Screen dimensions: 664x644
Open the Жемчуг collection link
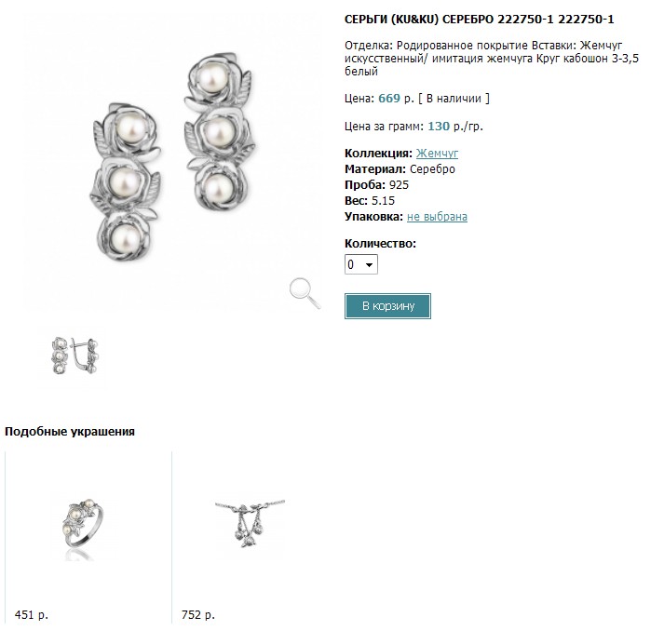437,154
